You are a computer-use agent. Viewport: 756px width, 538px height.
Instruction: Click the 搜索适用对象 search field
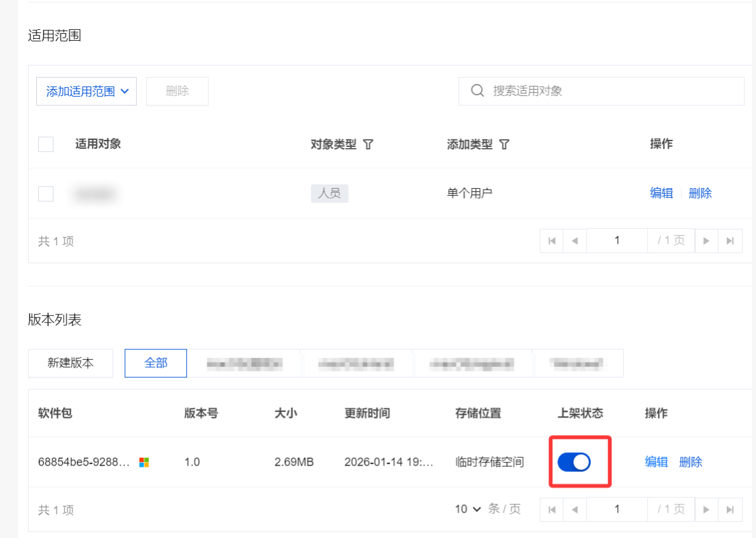[x=611, y=91]
